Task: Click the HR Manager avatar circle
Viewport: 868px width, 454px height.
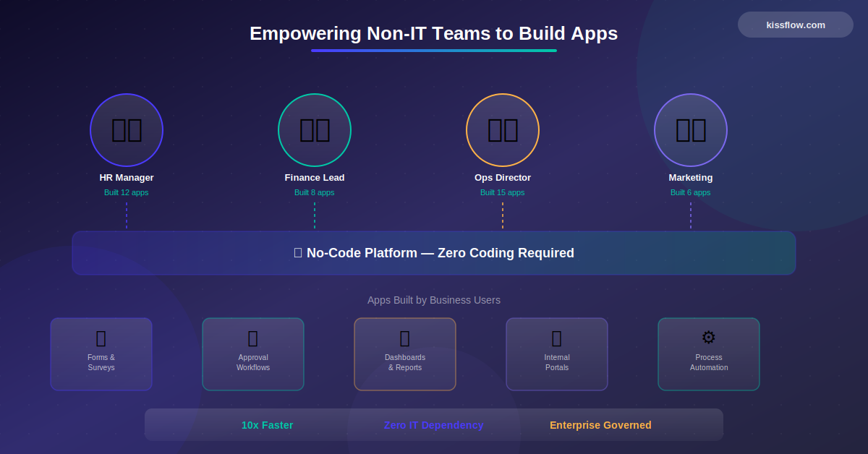Action: [127, 130]
